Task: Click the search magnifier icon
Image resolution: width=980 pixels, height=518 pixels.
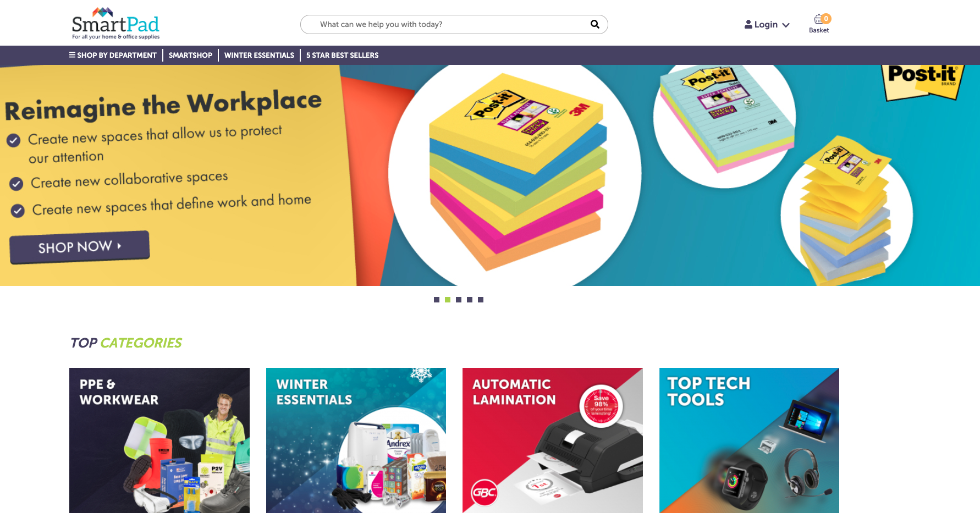Action: pos(594,24)
